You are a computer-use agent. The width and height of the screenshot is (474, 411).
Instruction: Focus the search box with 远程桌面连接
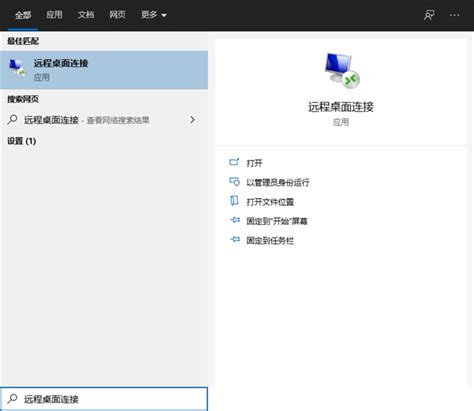click(104, 399)
